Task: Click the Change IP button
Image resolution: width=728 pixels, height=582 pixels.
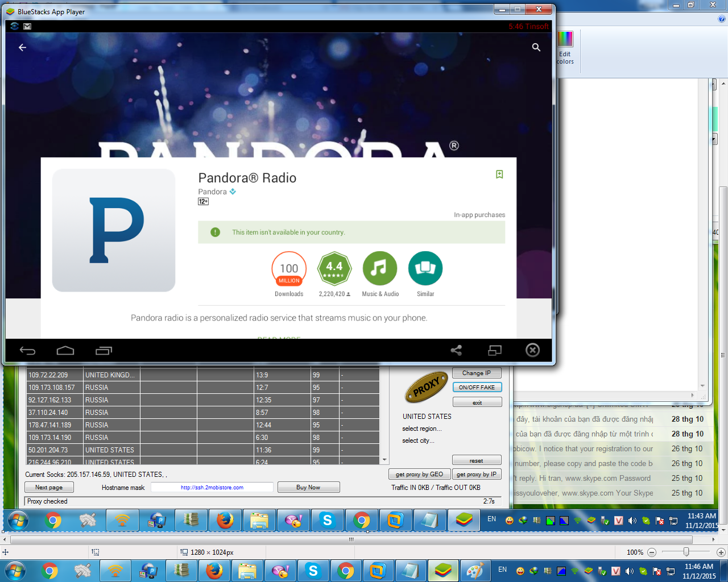Action: pos(477,373)
